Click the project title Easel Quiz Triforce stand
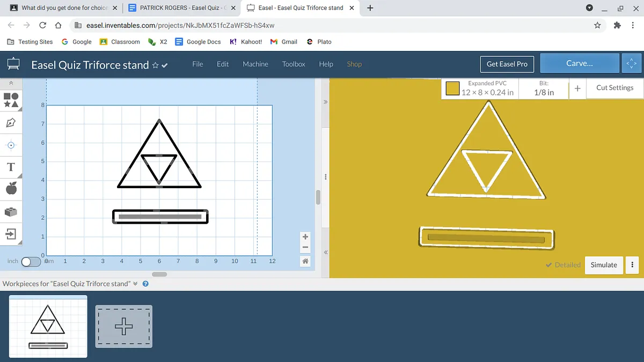The image size is (644, 362). click(90, 65)
